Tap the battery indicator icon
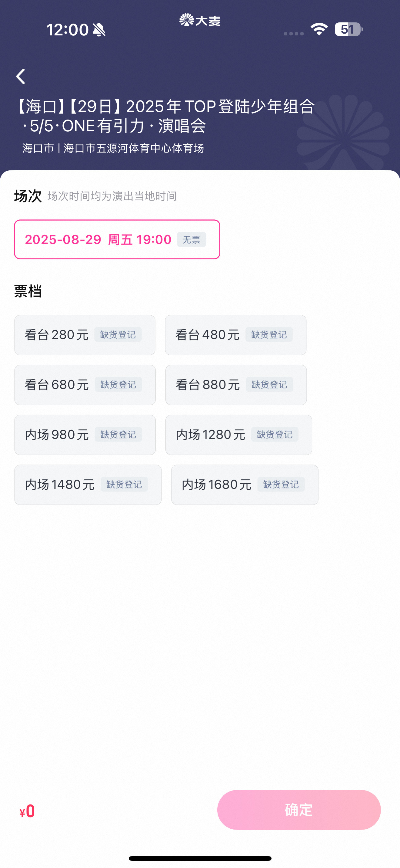Viewport: 400px width, 868px height. (349, 29)
